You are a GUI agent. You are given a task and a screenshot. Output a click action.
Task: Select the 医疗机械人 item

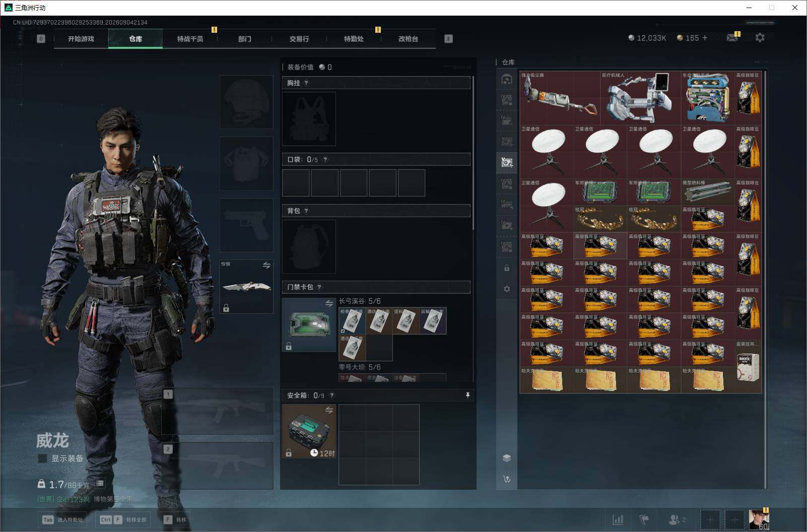click(640, 98)
